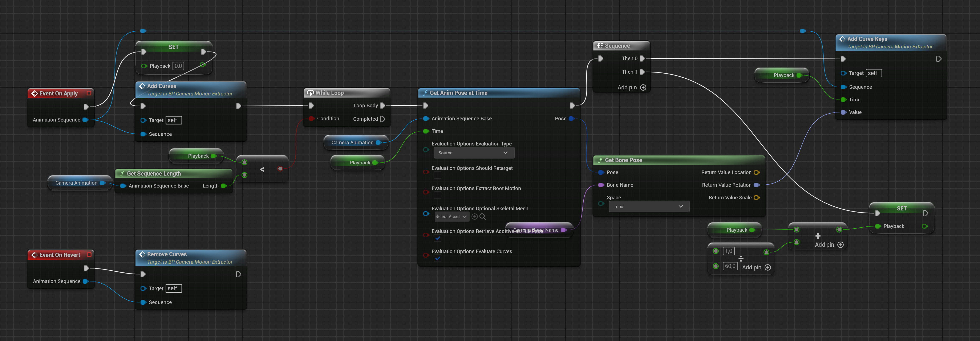Click Add pin plus on Sequence node
Image resolution: width=980 pixels, height=341 pixels.
[643, 87]
